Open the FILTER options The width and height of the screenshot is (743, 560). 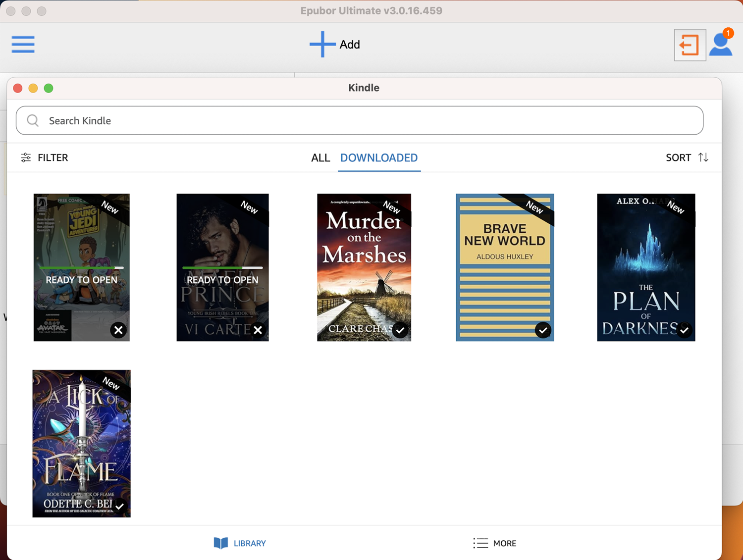(x=53, y=157)
